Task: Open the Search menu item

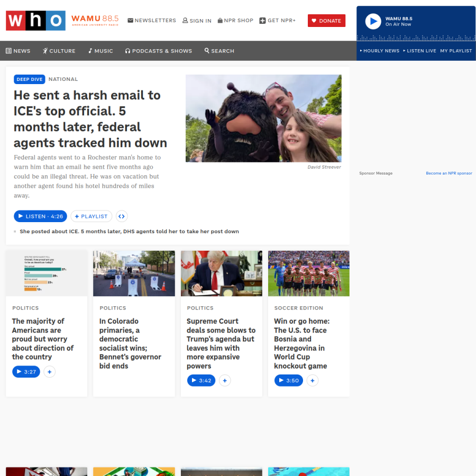Action: [219, 51]
